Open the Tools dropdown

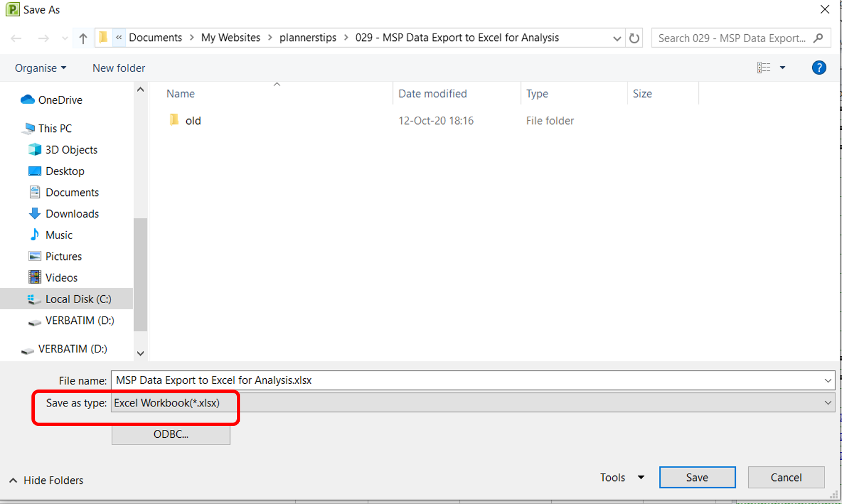[x=622, y=477]
